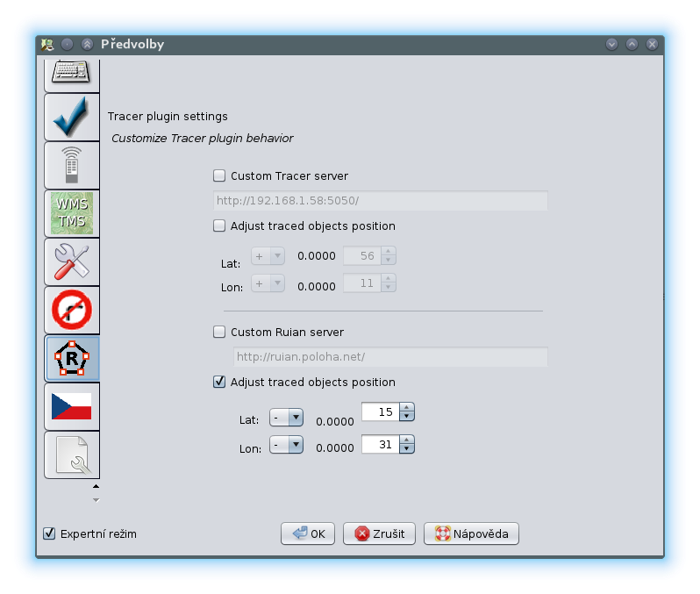Maximize the Předvolby window

coord(632,44)
